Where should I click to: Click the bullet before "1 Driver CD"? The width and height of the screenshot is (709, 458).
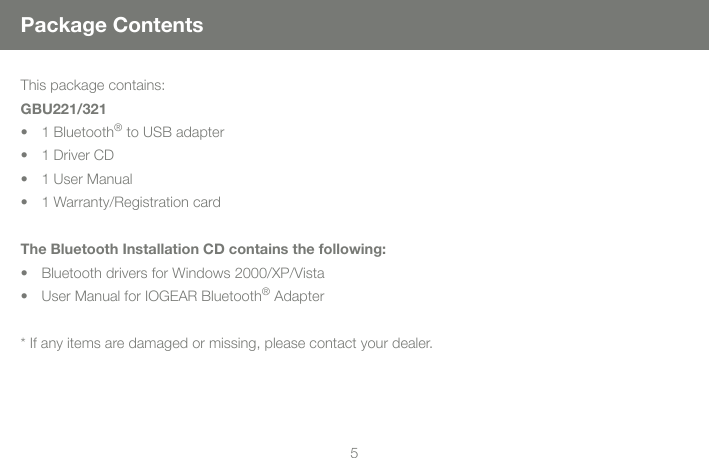tap(24, 157)
